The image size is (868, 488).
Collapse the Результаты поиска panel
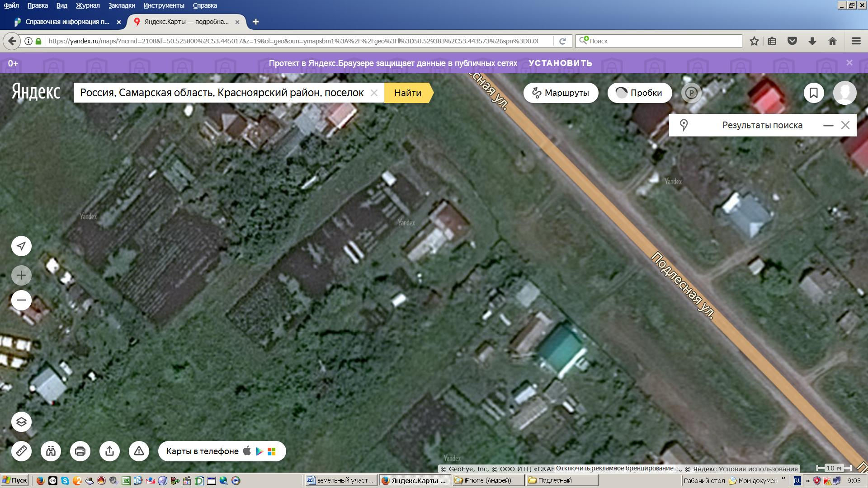[828, 126]
